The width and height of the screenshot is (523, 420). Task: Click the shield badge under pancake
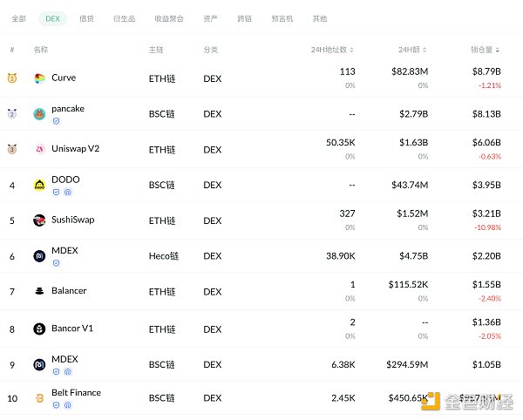click(x=57, y=121)
